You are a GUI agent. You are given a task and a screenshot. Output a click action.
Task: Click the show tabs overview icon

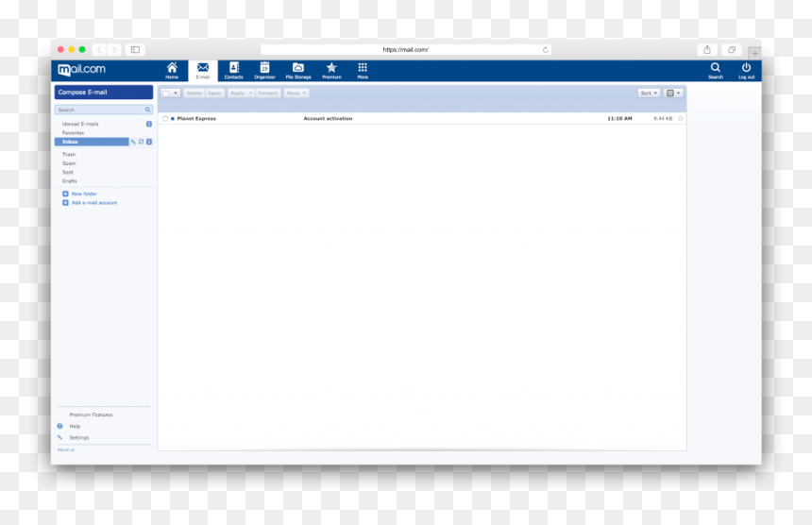[732, 50]
